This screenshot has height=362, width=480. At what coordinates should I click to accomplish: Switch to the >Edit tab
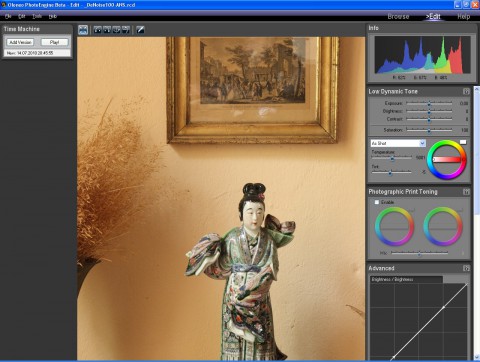[x=433, y=16]
